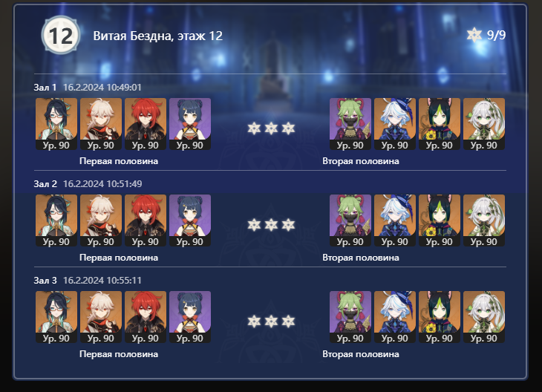Select Tighnari portrait in Зал 2 second half
The image size is (542, 392).
pos(440,220)
